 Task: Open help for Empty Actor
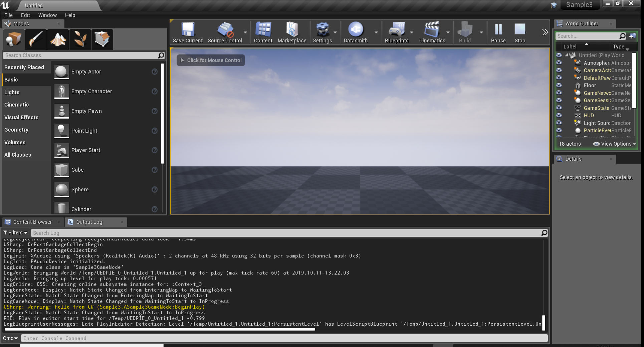point(155,72)
